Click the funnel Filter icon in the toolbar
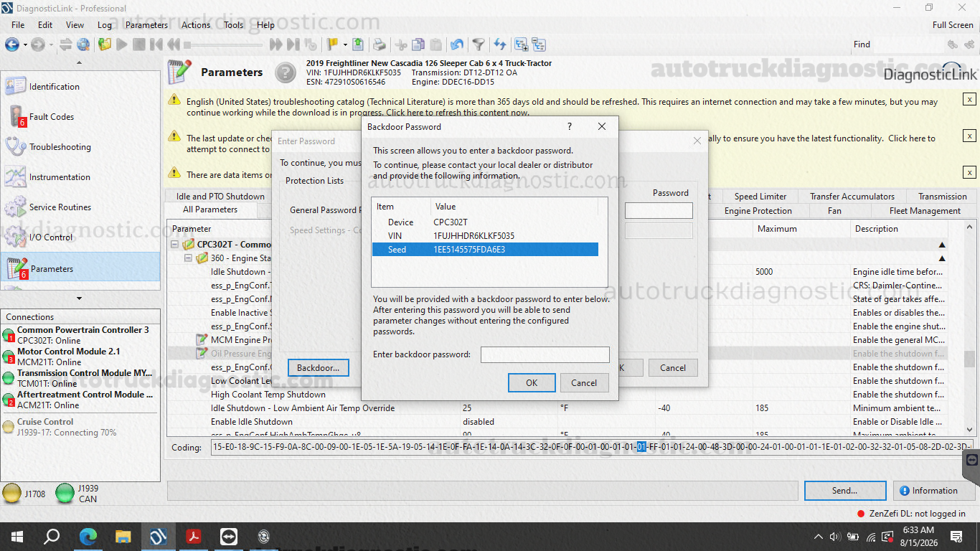 [479, 44]
